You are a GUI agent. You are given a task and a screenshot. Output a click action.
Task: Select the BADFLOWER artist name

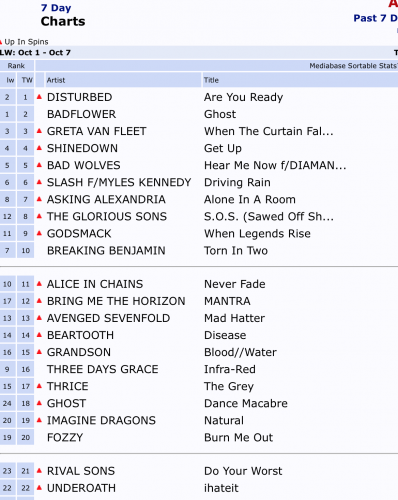pos(82,114)
